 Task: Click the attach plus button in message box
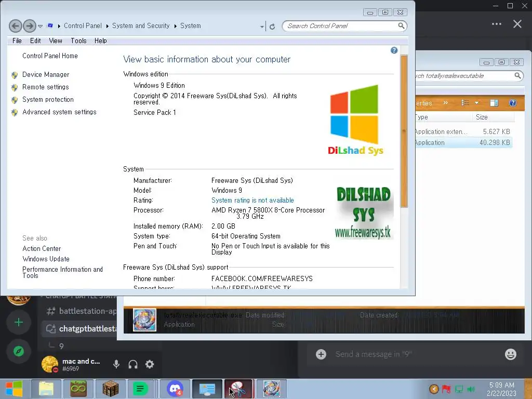tap(321, 354)
